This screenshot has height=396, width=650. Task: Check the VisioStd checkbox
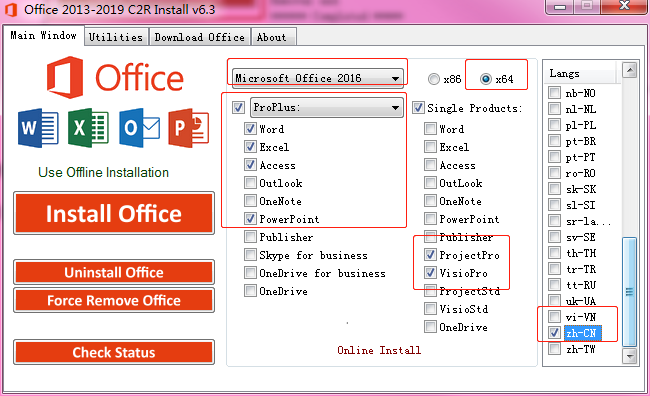coord(430,309)
